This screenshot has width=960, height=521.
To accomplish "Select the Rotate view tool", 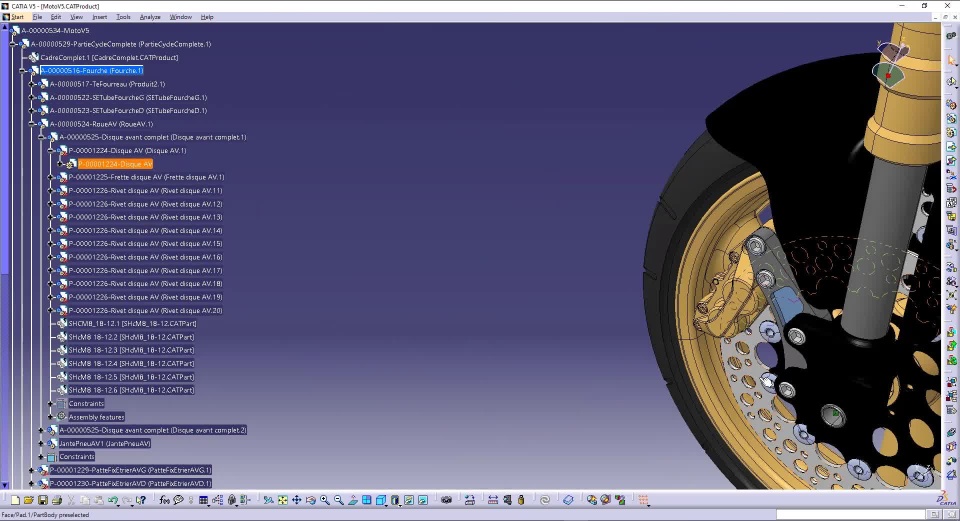I will click(x=311, y=500).
